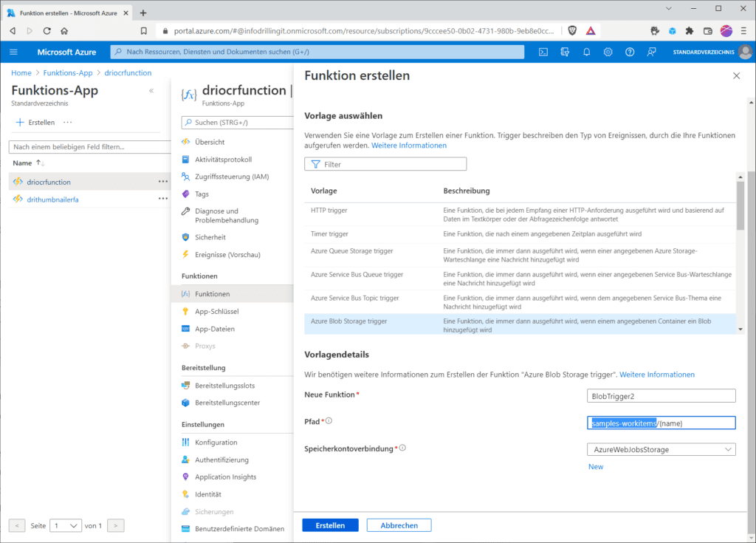
Task: Click the Abbrechen button
Action: coord(399,525)
